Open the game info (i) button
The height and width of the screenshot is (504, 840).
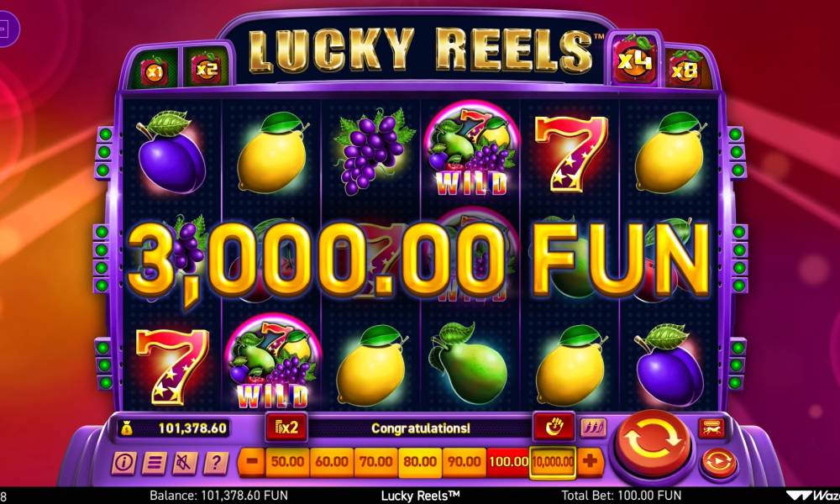123,462
